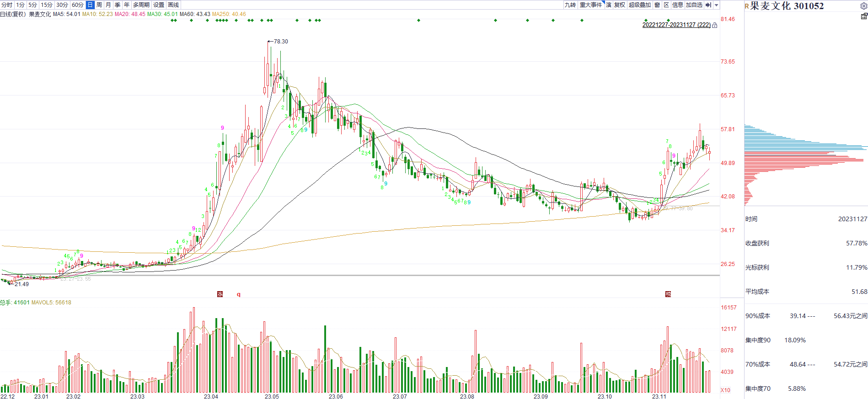Click the red q marker below the chart
Image resolution: width=868 pixels, height=399 pixels.
pyautogui.click(x=238, y=294)
